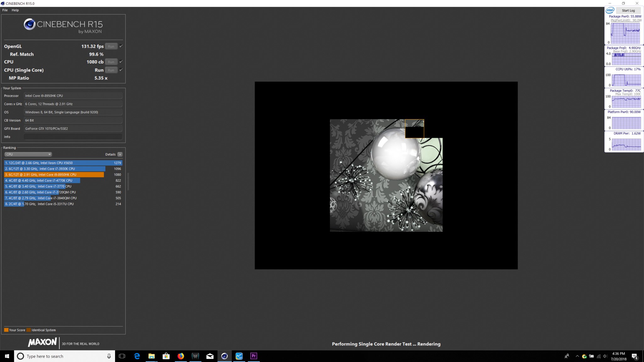This screenshot has width=644, height=362.
Task: Click the CPU Util% graph
Action: (626, 80)
